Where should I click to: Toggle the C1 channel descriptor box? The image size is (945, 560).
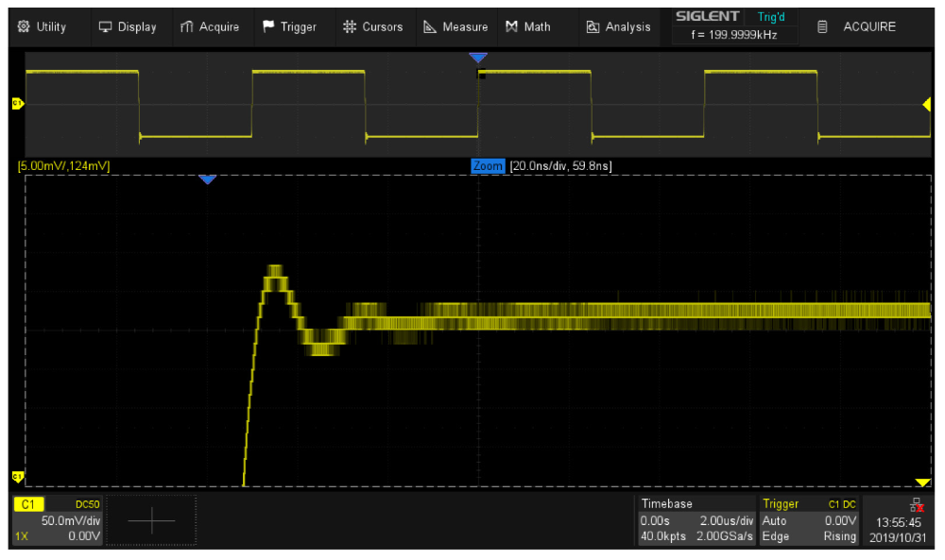(x=56, y=520)
